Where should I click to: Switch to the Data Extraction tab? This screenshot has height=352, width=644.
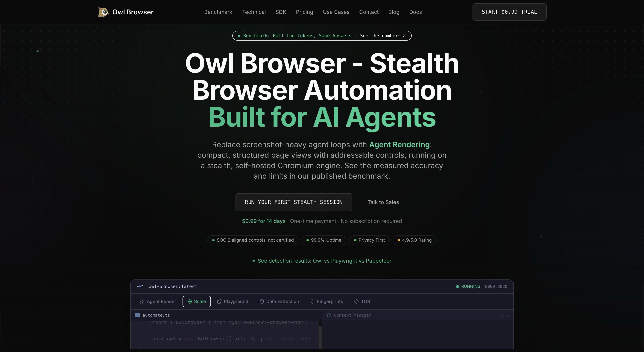279,302
